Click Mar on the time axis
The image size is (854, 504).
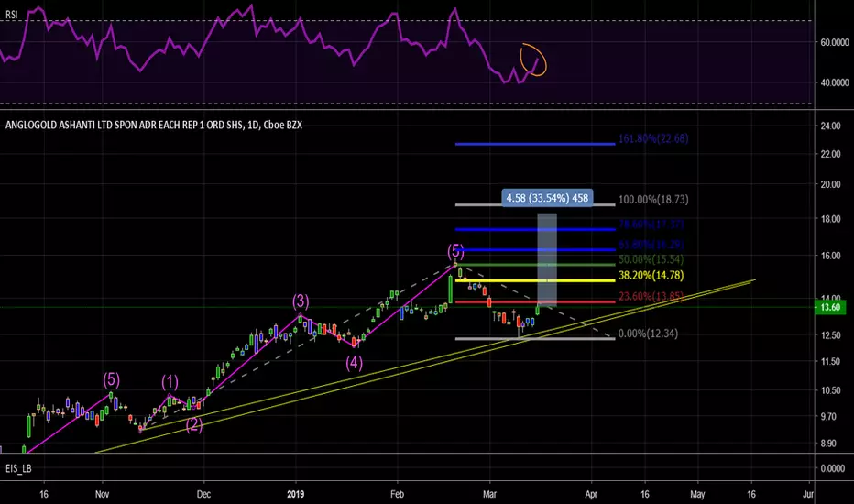(x=489, y=494)
